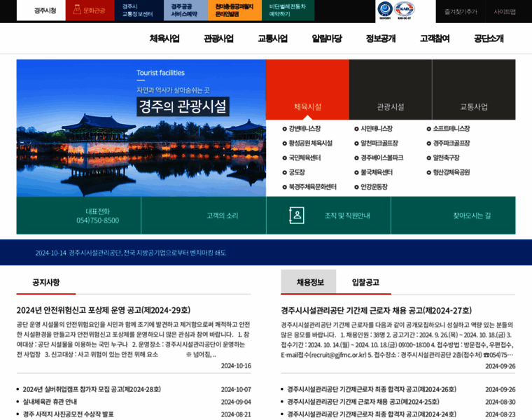Open the 고객의 소리 quick link
The image size is (532, 420).
click(222, 216)
